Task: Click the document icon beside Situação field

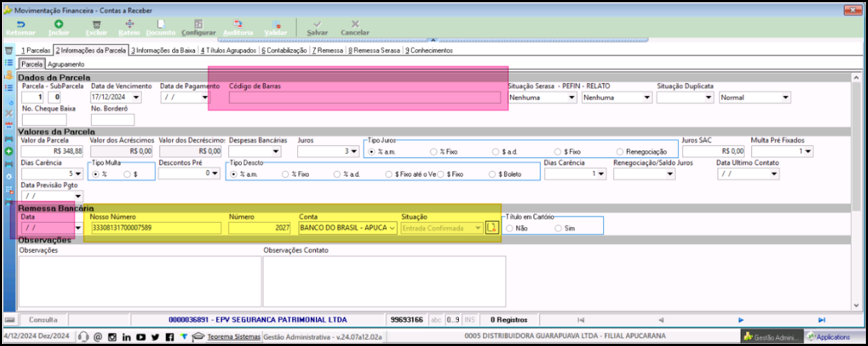Action: [491, 228]
